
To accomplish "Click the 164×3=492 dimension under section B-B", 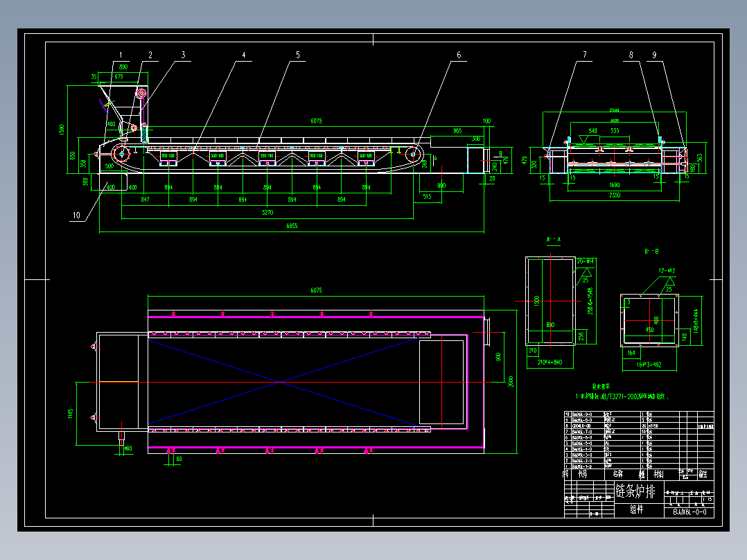I will [x=650, y=365].
